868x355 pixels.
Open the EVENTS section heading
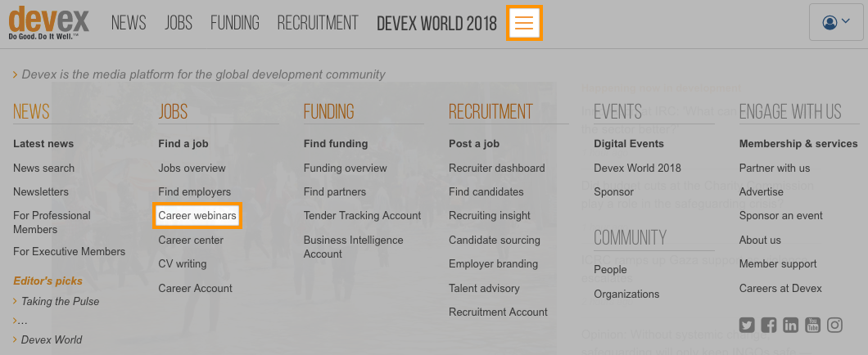click(x=617, y=112)
